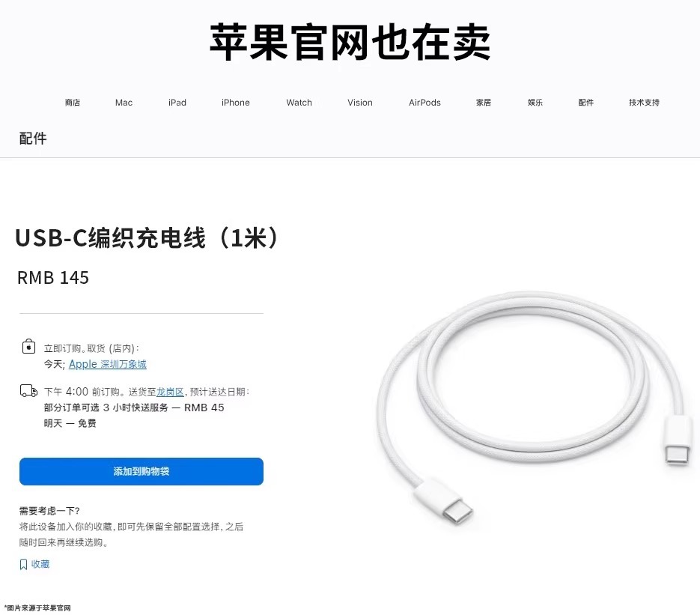Open the 配件 navigation menu item
The image size is (700, 615).
(x=586, y=103)
